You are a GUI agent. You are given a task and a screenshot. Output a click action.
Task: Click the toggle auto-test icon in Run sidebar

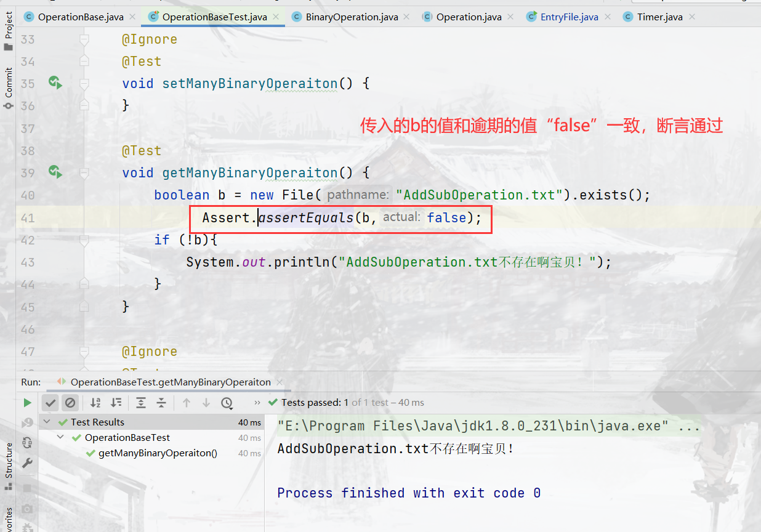(27, 442)
